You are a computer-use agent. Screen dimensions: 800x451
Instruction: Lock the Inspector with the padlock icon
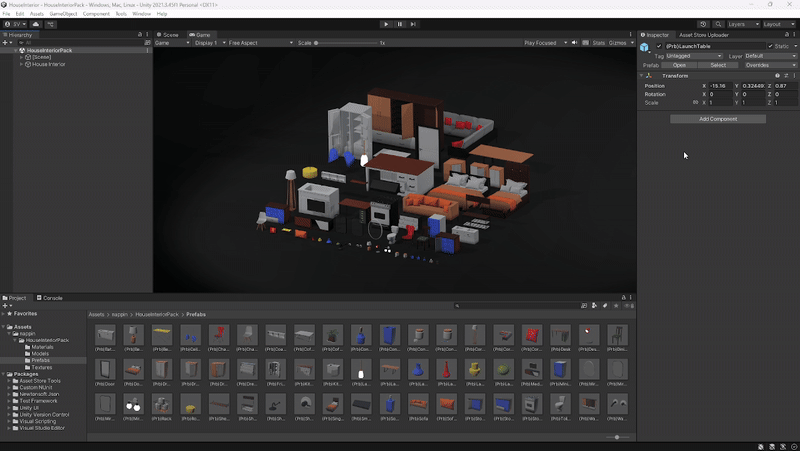click(786, 35)
